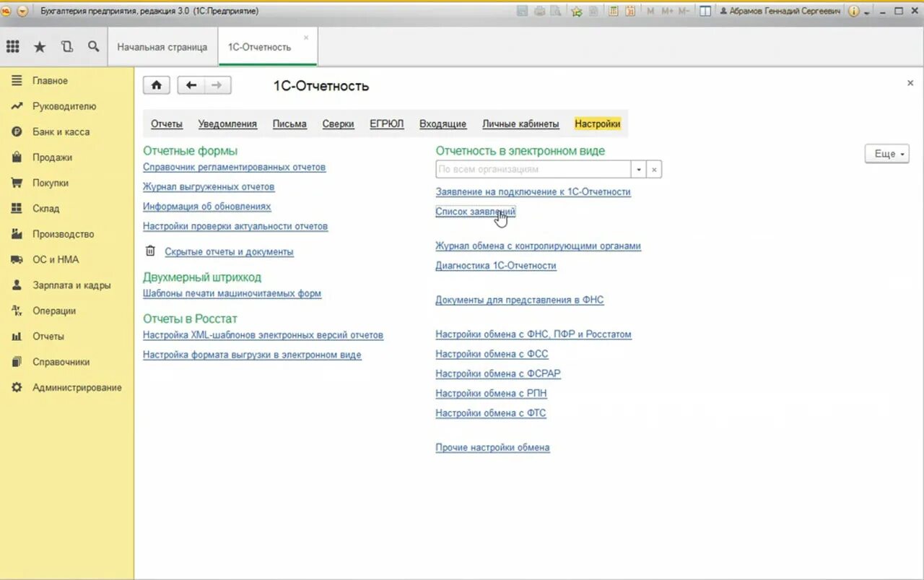The width and height of the screenshot is (924, 580).
Task: Open Шаблоны печати машиночитаемых форм link
Action: tap(232, 293)
